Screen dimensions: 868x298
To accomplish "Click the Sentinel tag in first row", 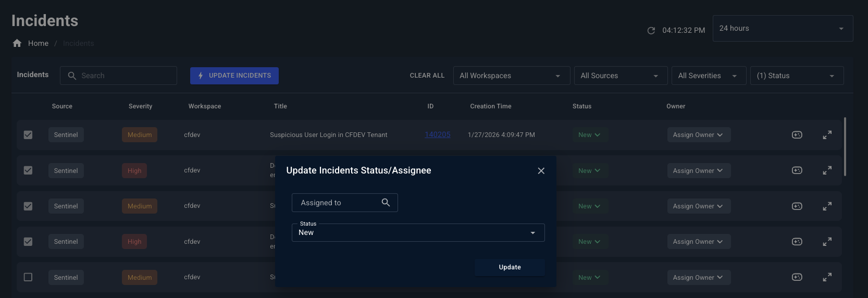I will [x=66, y=135].
